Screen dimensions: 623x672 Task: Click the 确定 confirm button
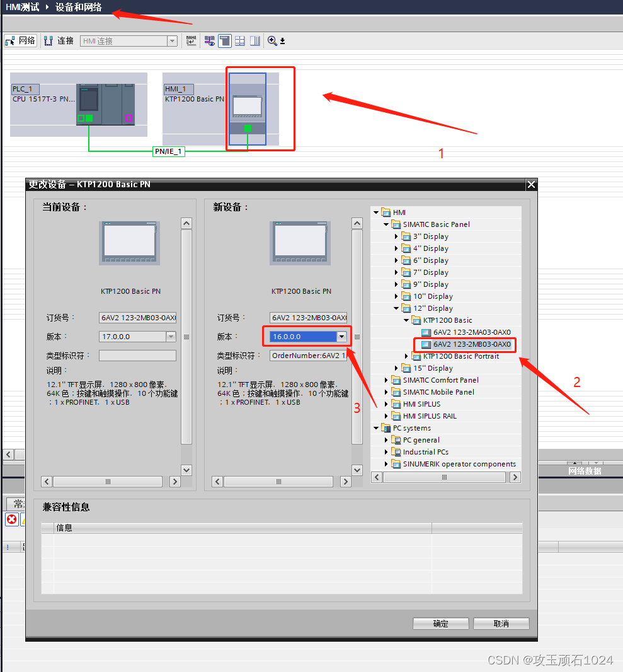coord(440,623)
